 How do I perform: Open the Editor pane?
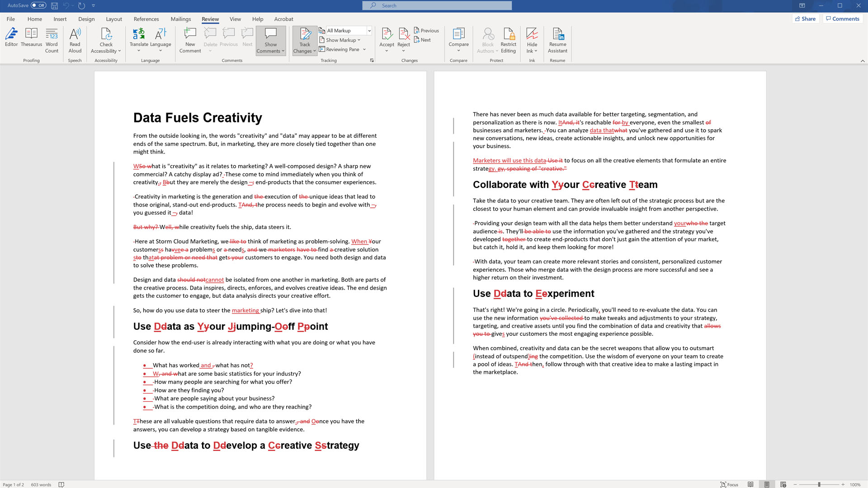tap(11, 39)
